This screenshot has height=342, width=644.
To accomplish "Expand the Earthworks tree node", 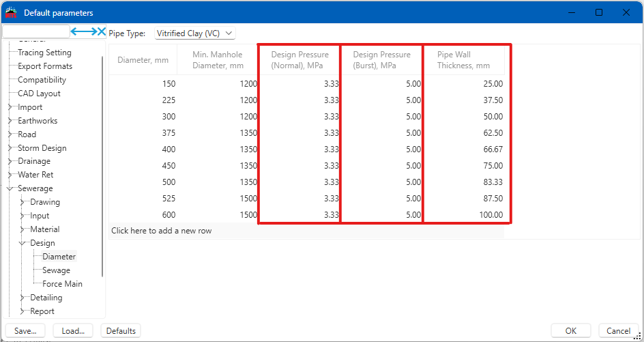I will tap(10, 121).
